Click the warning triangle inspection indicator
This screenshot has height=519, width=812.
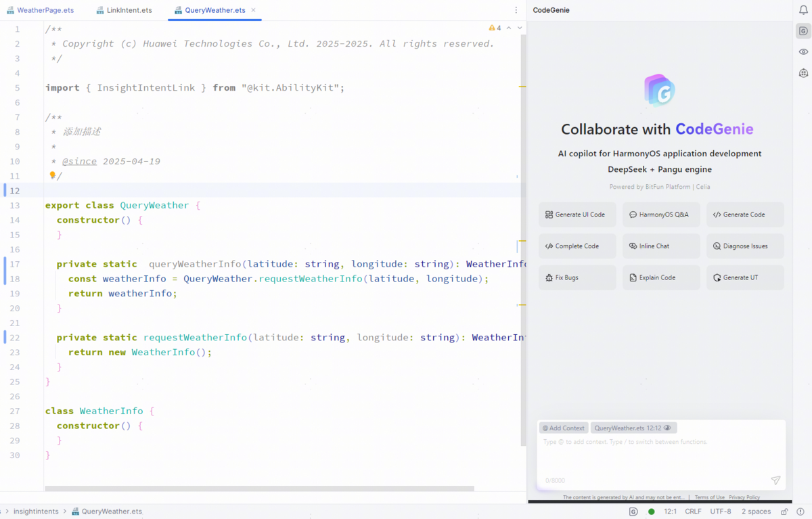[492, 28]
